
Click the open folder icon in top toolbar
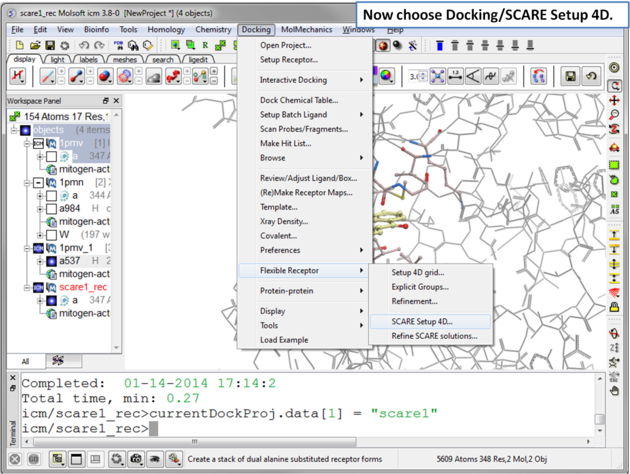35,46
